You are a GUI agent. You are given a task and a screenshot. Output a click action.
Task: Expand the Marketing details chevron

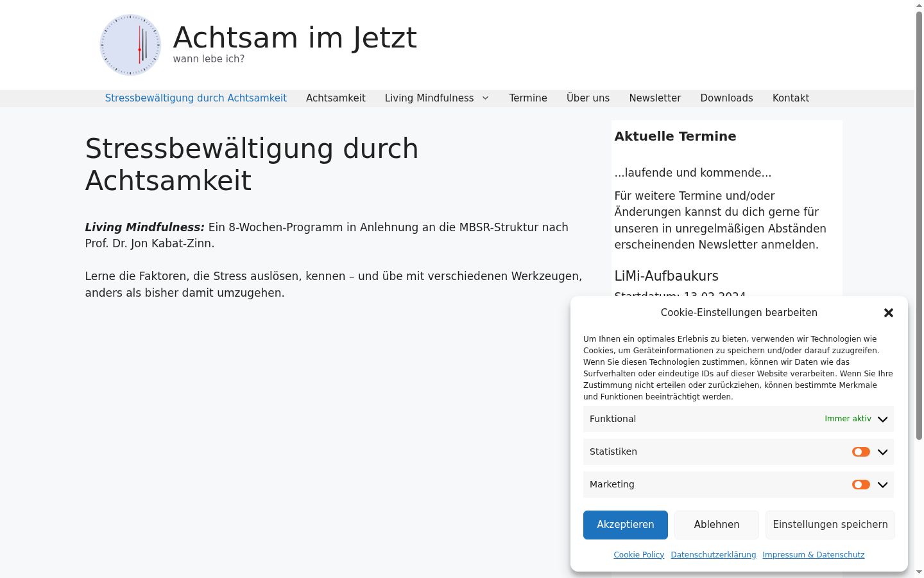coord(882,485)
